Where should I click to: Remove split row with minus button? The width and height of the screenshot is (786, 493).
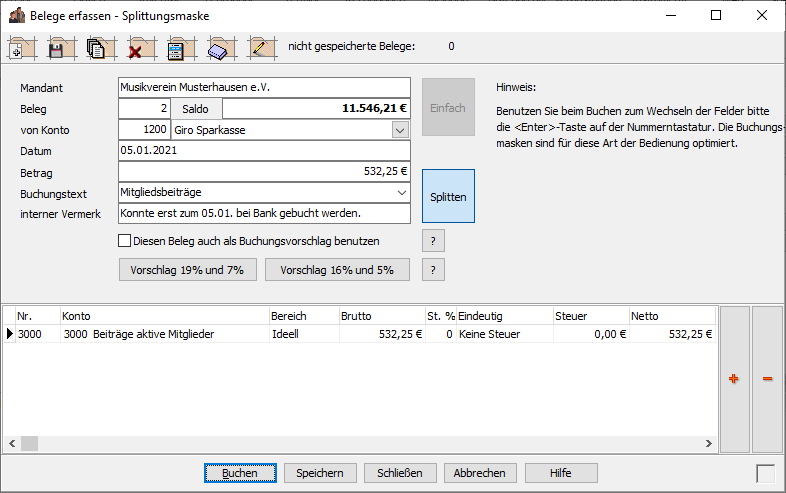pyautogui.click(x=768, y=379)
